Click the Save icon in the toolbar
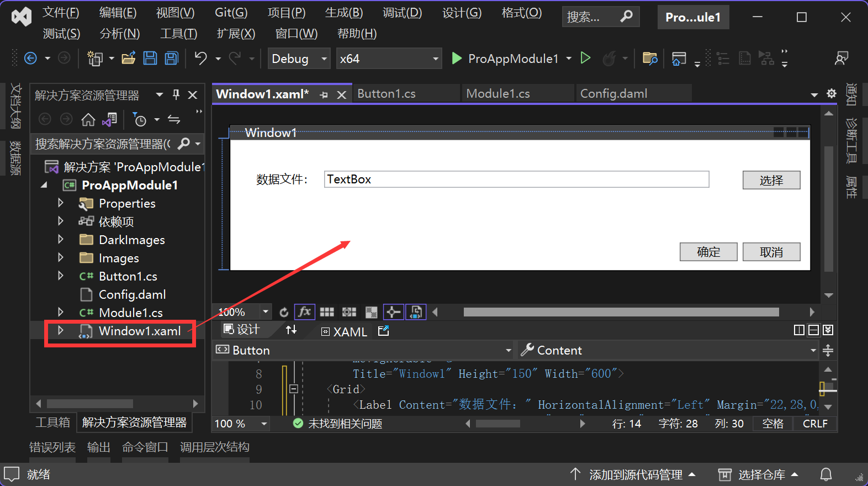This screenshot has width=868, height=486. [150, 58]
